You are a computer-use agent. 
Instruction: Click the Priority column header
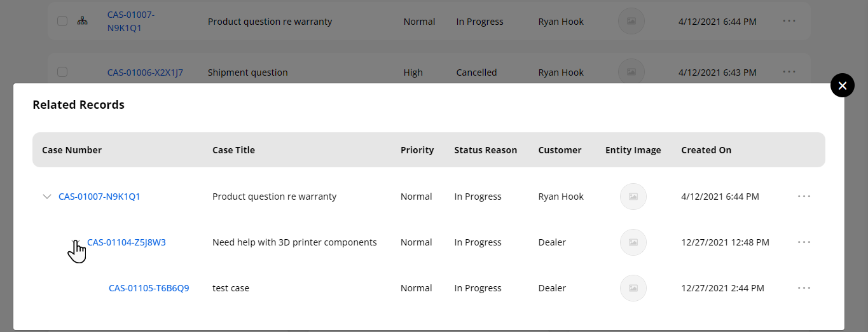417,150
